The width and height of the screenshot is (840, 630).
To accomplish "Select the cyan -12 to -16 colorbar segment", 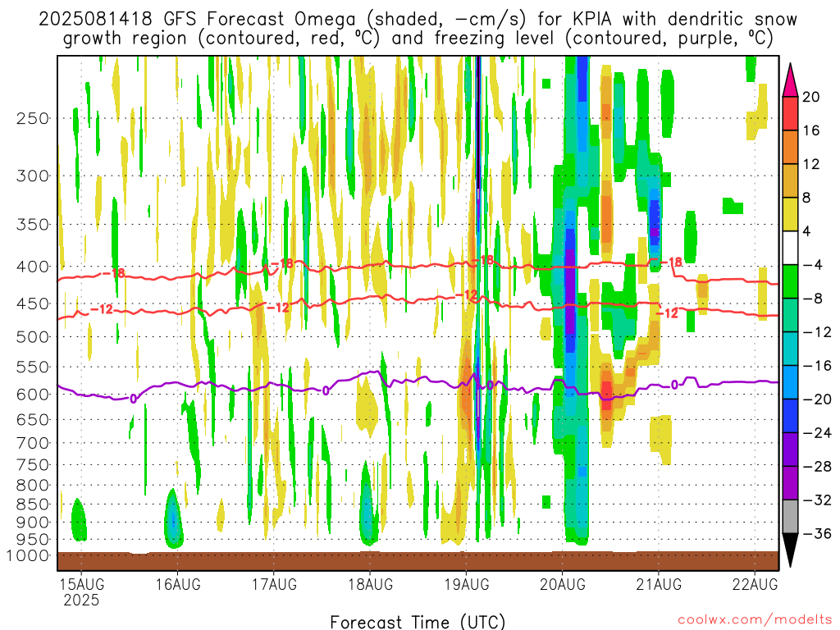I will tap(790, 349).
